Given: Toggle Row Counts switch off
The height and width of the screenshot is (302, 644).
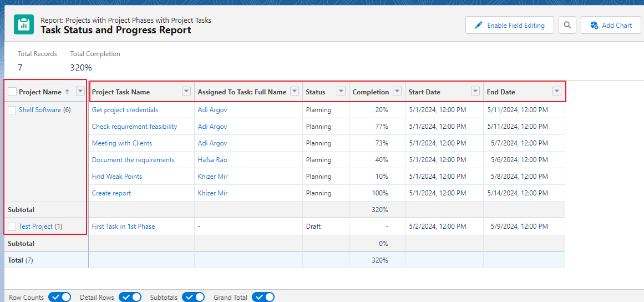Looking at the screenshot, I should 60,297.
